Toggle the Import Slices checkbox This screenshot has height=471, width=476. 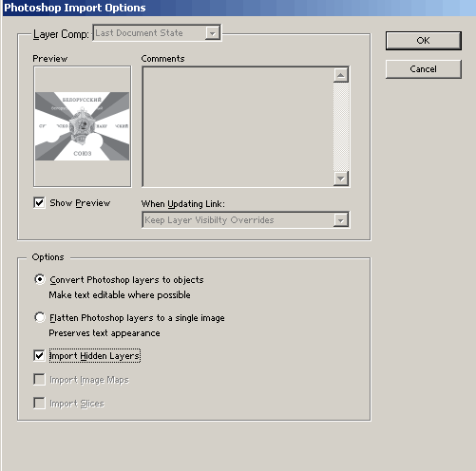click(39, 403)
